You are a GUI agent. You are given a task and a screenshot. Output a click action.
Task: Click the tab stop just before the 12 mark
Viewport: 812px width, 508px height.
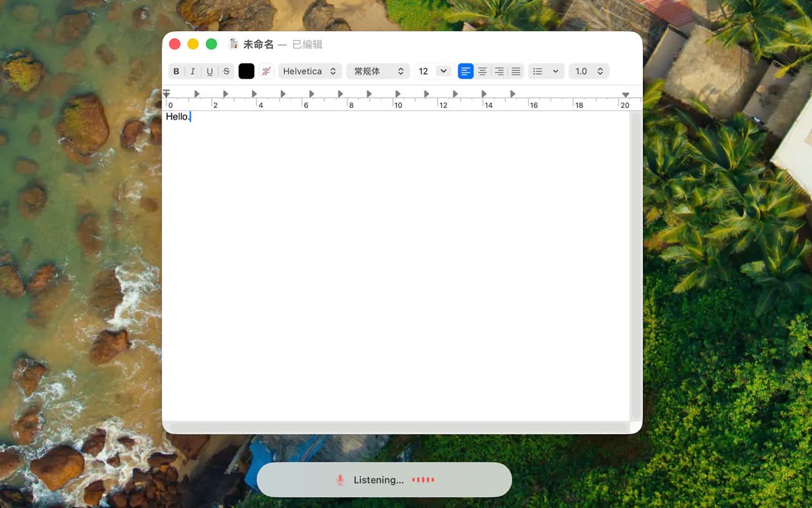(427, 94)
